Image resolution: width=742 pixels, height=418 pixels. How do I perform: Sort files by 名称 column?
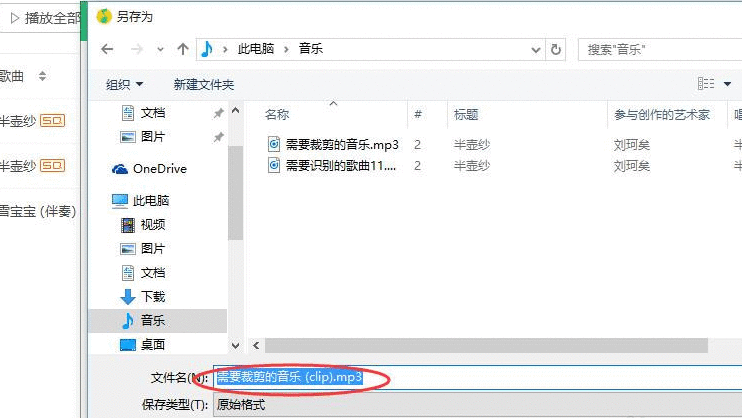(x=277, y=115)
